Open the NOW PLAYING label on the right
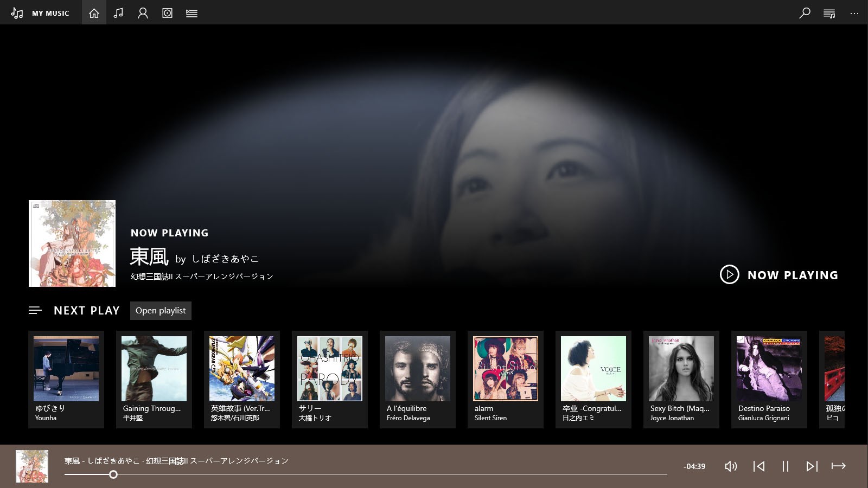868x488 pixels. coord(793,275)
